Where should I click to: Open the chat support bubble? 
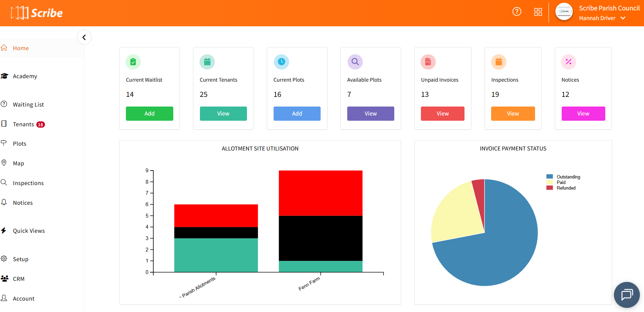pyautogui.click(x=626, y=295)
